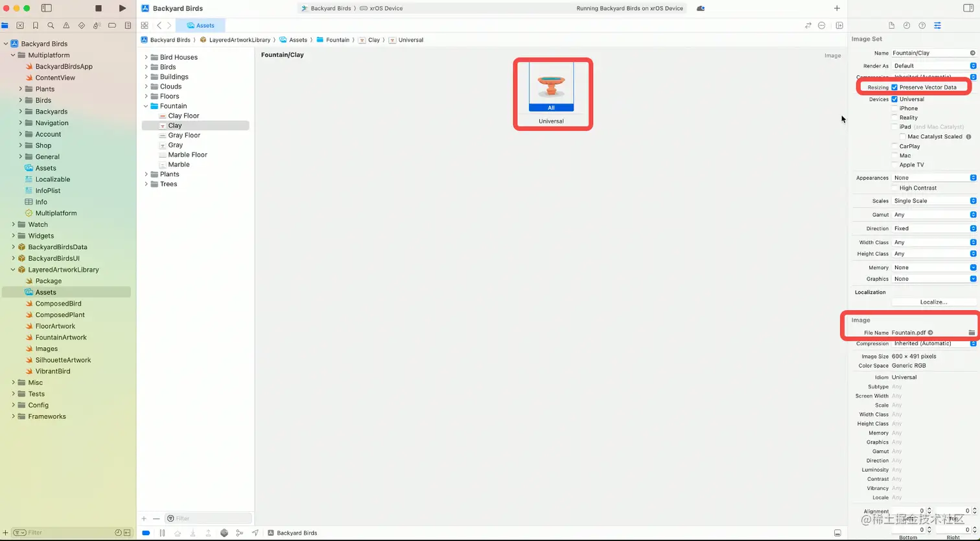Show the Quick Help inspector
The height and width of the screenshot is (541, 980).
point(922,25)
